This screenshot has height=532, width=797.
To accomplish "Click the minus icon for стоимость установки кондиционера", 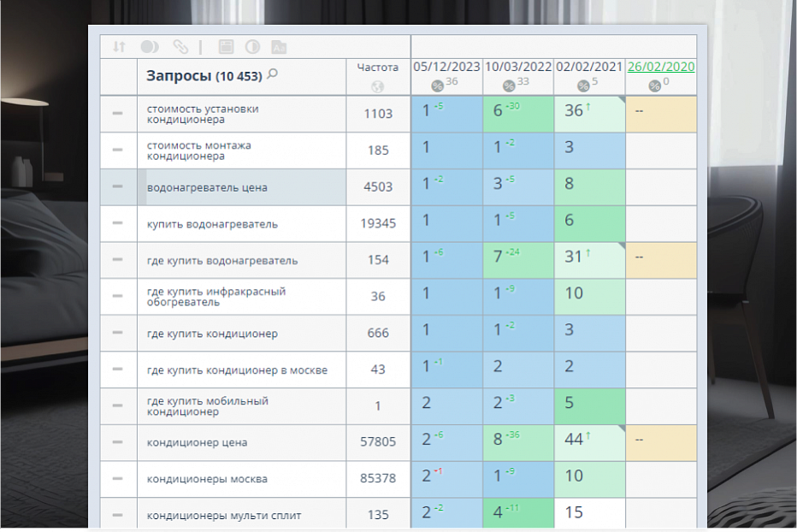I will (117, 113).
